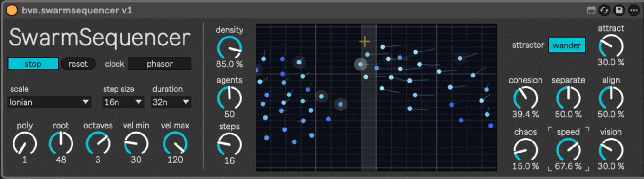Click the hot-swap preset icon

coord(604,10)
